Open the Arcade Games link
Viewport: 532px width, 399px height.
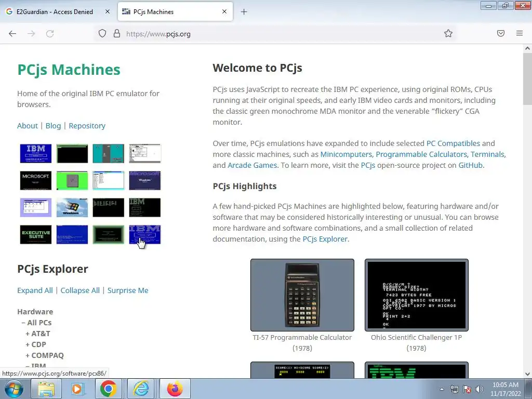click(252, 165)
